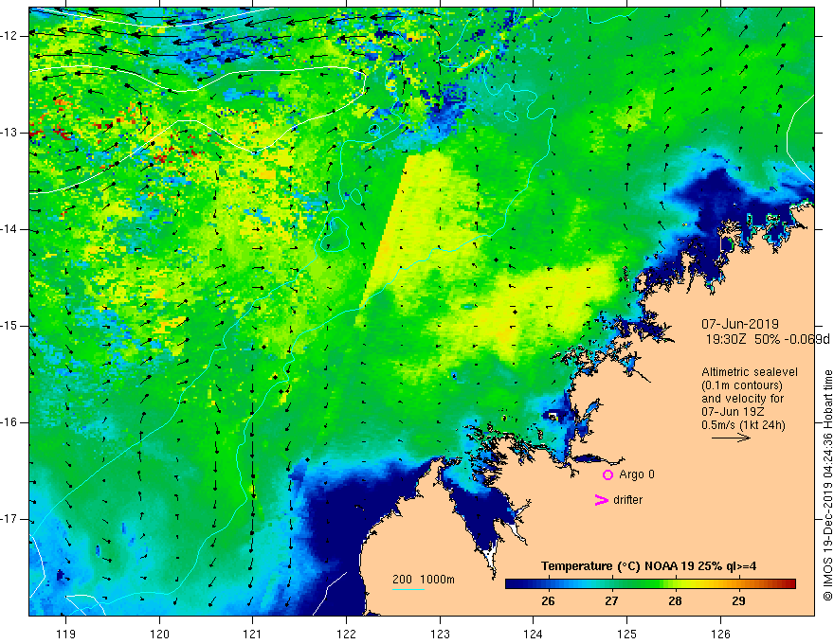
Task: Click the longitude label 122
Action: 346,634
